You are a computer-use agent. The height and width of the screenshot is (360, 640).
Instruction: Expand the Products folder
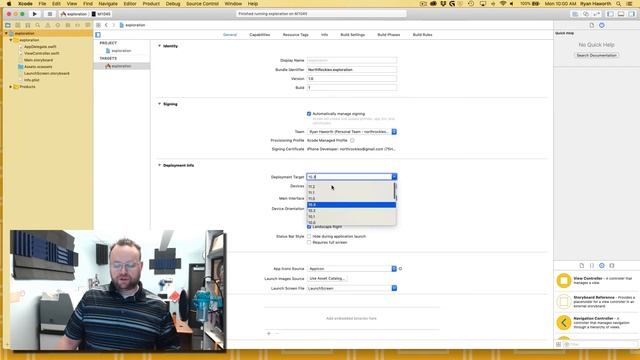pyautogui.click(x=11, y=87)
